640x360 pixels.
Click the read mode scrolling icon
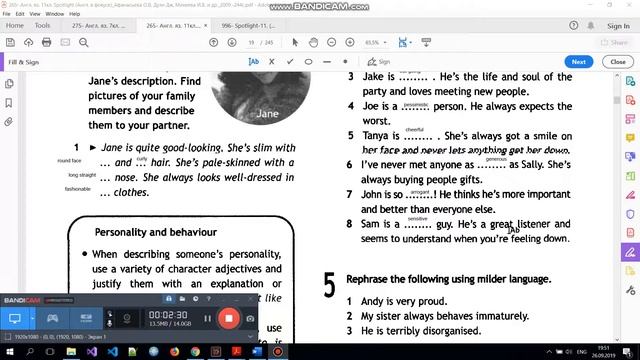[x=426, y=42]
